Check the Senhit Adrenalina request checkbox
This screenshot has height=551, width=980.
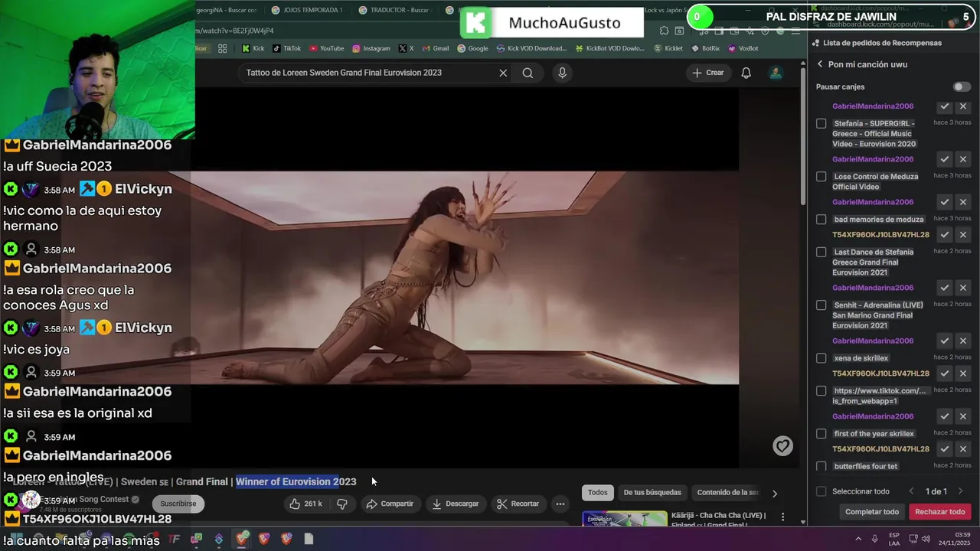[x=821, y=305]
